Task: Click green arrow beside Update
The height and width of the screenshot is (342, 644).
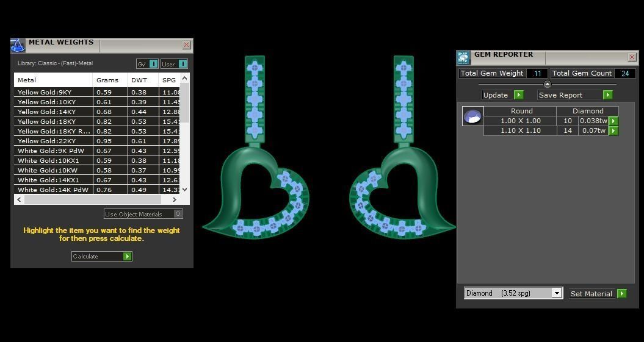Action: coord(519,95)
